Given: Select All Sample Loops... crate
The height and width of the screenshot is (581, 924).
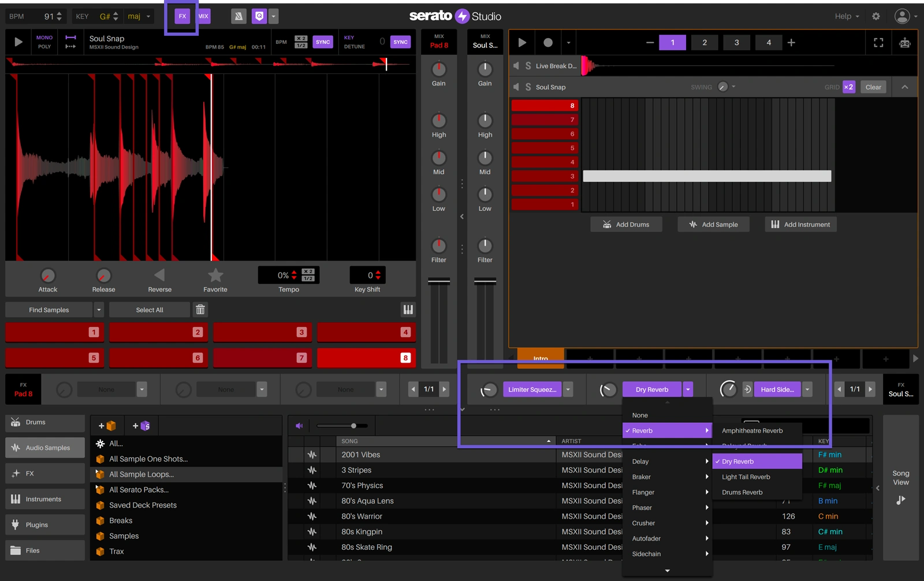Looking at the screenshot, I should [x=187, y=474].
